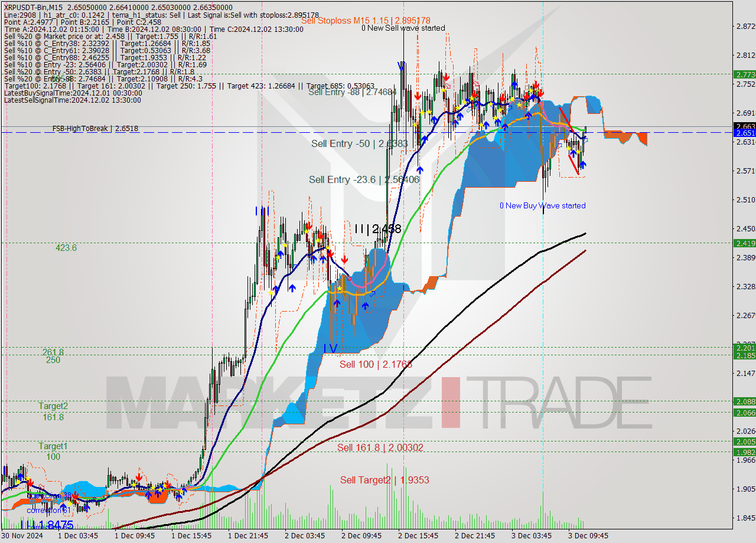Select the 30 Nov 2024 time label
756x543 pixels.
pos(21,536)
